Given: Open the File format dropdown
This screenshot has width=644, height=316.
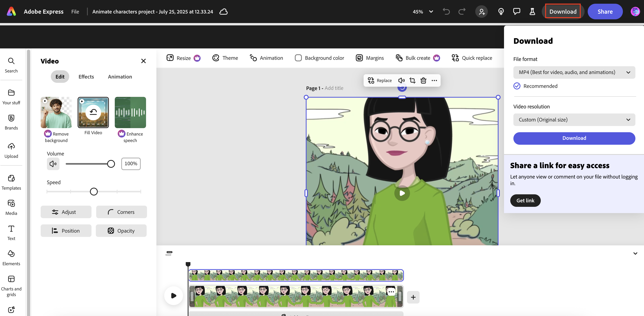Looking at the screenshot, I should pyautogui.click(x=574, y=72).
